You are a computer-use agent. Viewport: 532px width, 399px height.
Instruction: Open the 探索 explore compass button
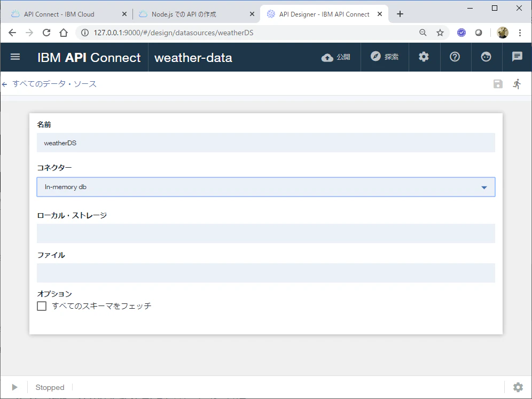(x=385, y=57)
